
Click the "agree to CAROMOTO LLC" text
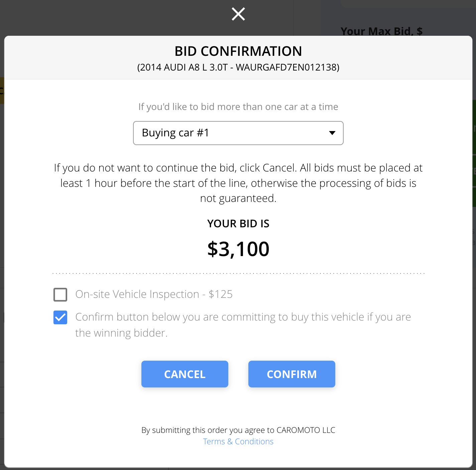click(238, 430)
